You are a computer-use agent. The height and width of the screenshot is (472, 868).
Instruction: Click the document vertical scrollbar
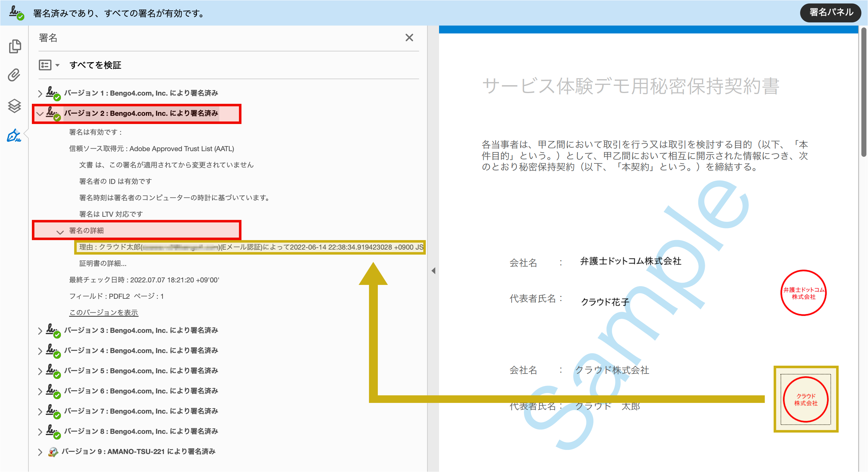pyautogui.click(x=864, y=92)
